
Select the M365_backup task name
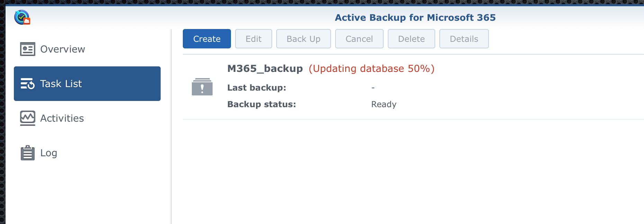pyautogui.click(x=265, y=68)
